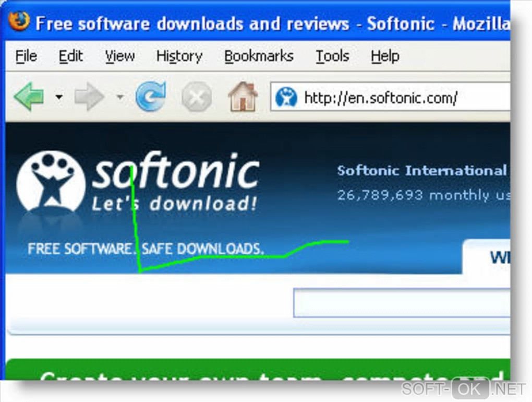Click the gray Forward arrow button

pyautogui.click(x=89, y=97)
